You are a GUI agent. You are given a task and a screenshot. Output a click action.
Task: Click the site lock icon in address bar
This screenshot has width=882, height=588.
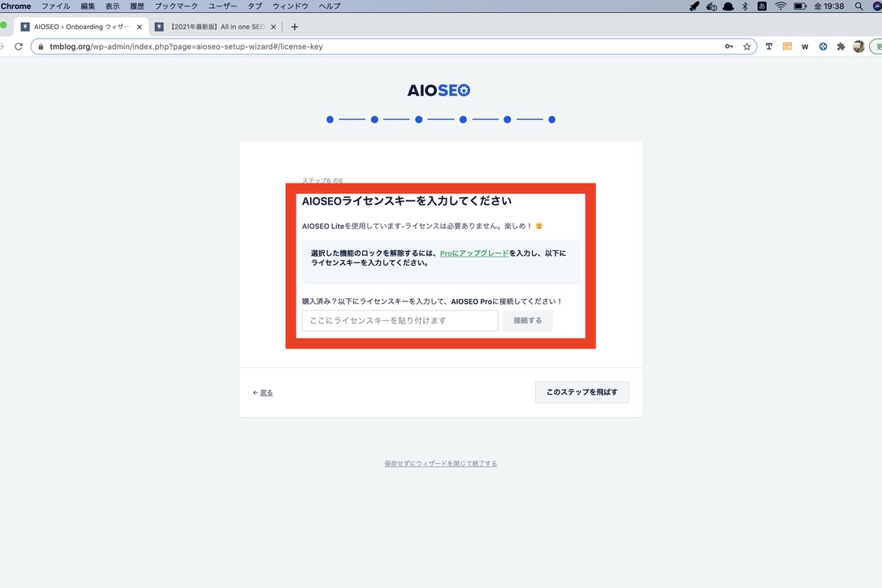point(41,47)
